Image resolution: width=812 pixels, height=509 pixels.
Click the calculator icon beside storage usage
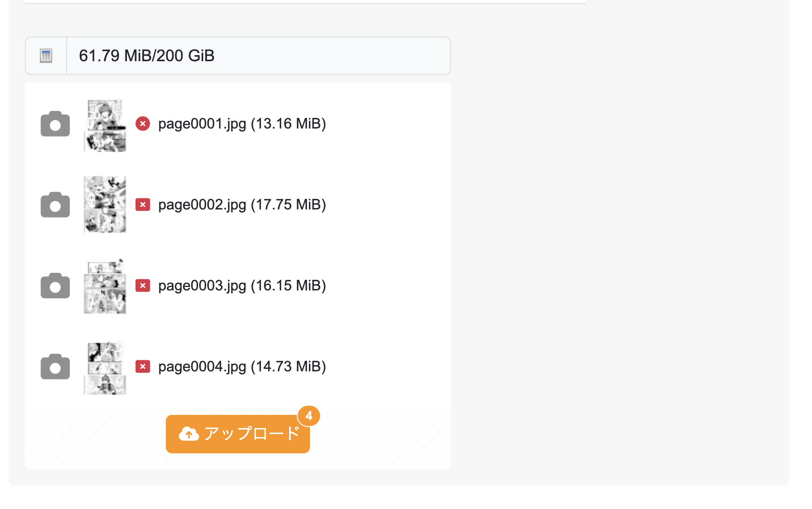(x=46, y=56)
